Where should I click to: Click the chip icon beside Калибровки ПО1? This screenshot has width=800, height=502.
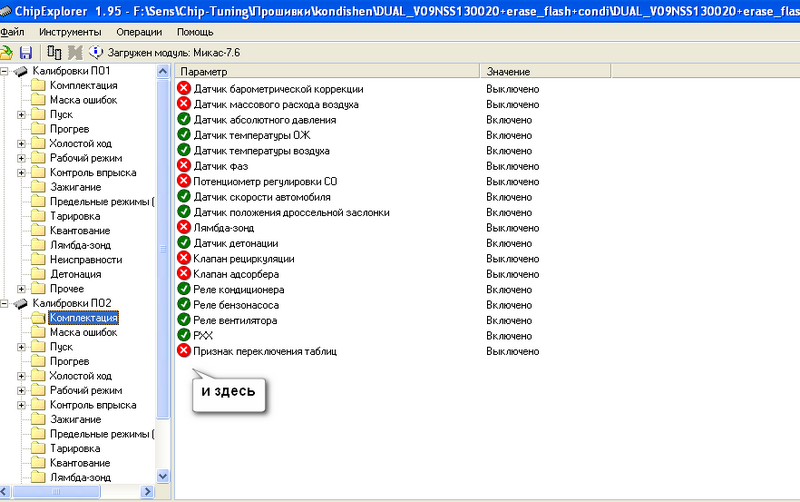(x=21, y=72)
